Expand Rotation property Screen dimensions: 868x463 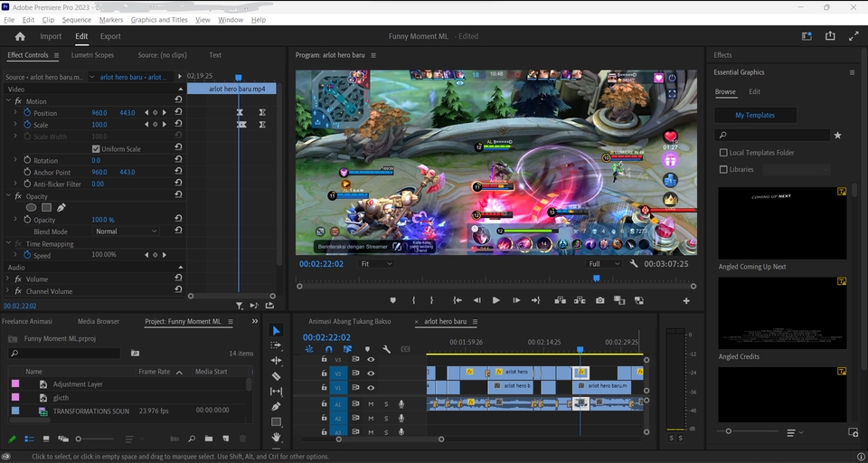point(15,160)
